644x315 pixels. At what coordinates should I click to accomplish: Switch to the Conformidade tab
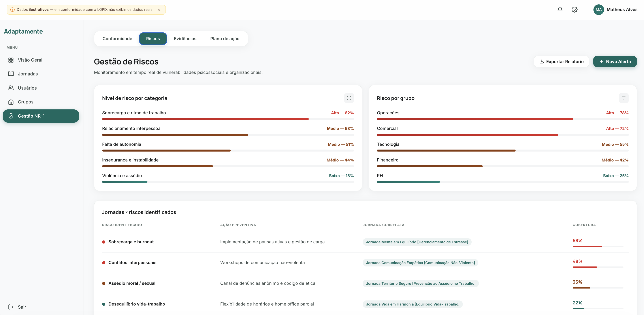tap(117, 38)
